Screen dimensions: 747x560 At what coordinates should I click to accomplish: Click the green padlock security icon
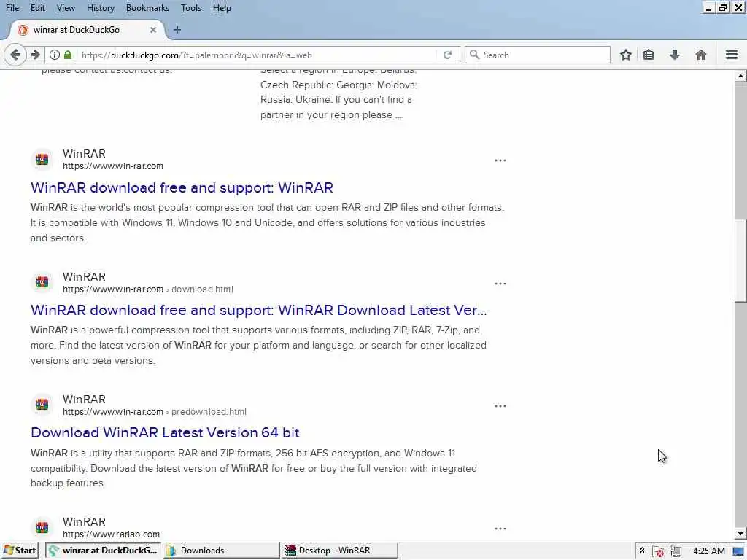point(68,55)
